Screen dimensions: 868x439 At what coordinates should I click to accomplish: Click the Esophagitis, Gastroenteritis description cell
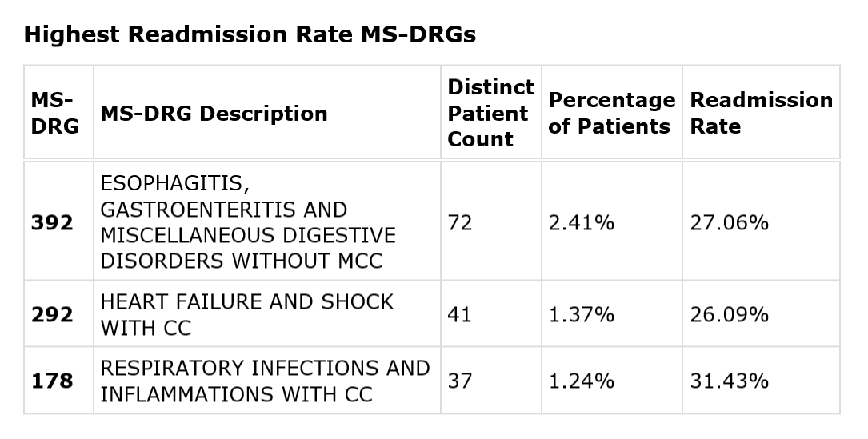pos(248,222)
